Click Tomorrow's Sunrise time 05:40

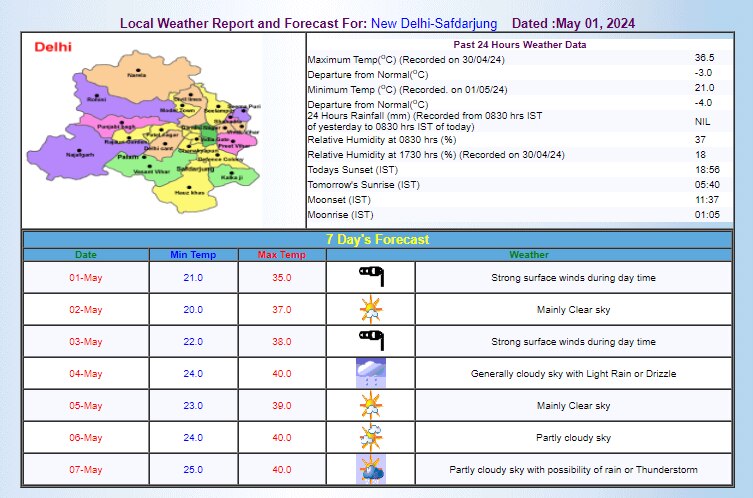point(707,184)
